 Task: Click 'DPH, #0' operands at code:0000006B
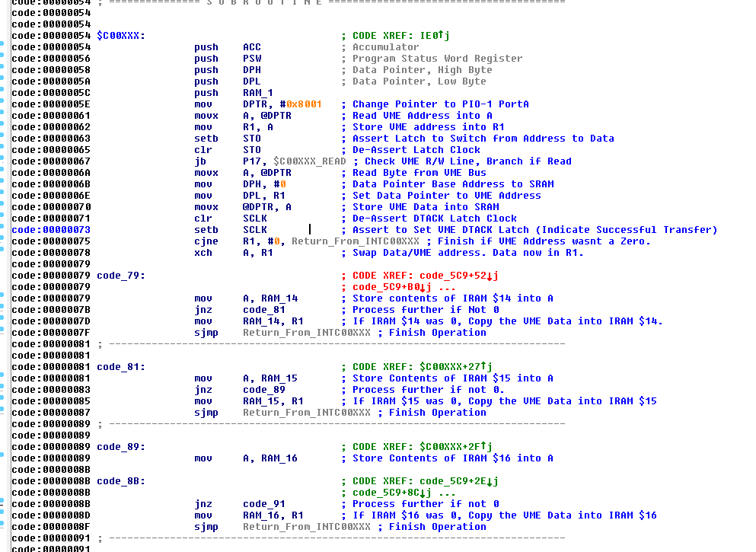(264, 184)
